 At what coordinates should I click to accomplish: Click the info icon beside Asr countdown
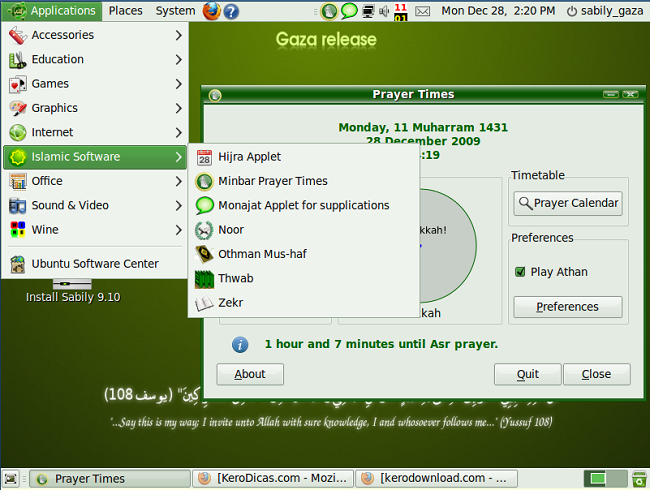click(240, 344)
